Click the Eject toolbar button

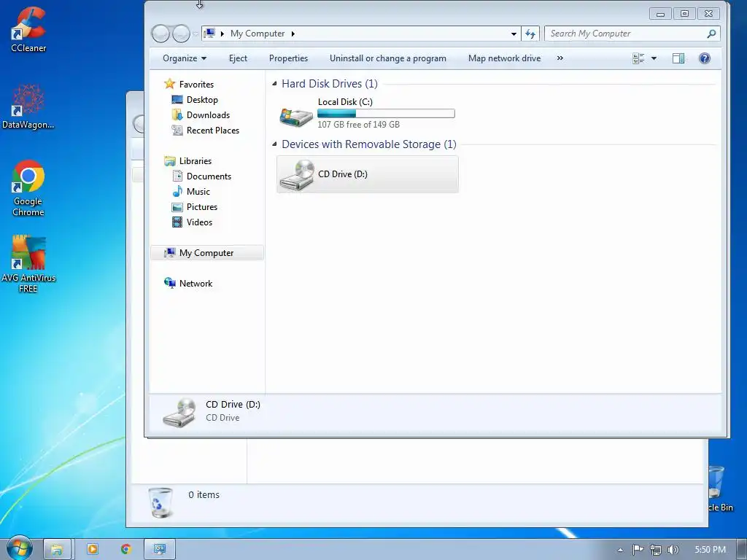[238, 58]
